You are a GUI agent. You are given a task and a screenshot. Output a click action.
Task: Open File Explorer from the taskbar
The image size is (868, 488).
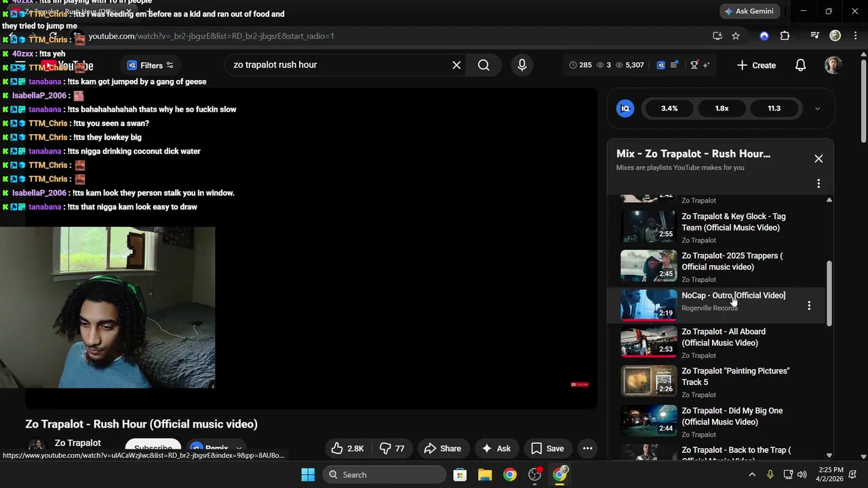pos(485,474)
